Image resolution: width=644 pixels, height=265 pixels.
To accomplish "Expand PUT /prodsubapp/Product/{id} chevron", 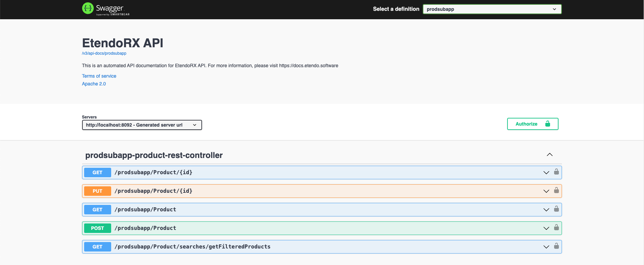I will click(x=546, y=191).
